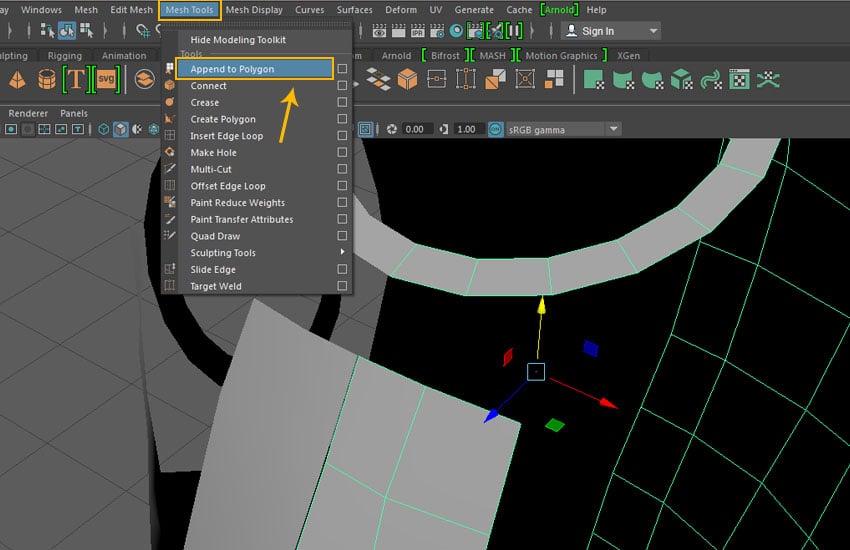Image resolution: width=850 pixels, height=550 pixels.
Task: Click the polygon pyramid shelf icon
Action: pos(17,80)
